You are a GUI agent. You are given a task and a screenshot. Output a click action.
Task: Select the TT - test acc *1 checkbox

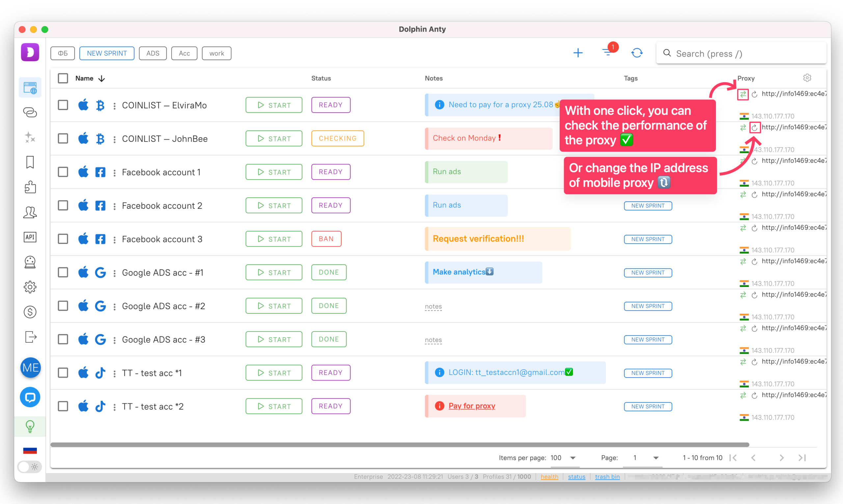pos(63,373)
